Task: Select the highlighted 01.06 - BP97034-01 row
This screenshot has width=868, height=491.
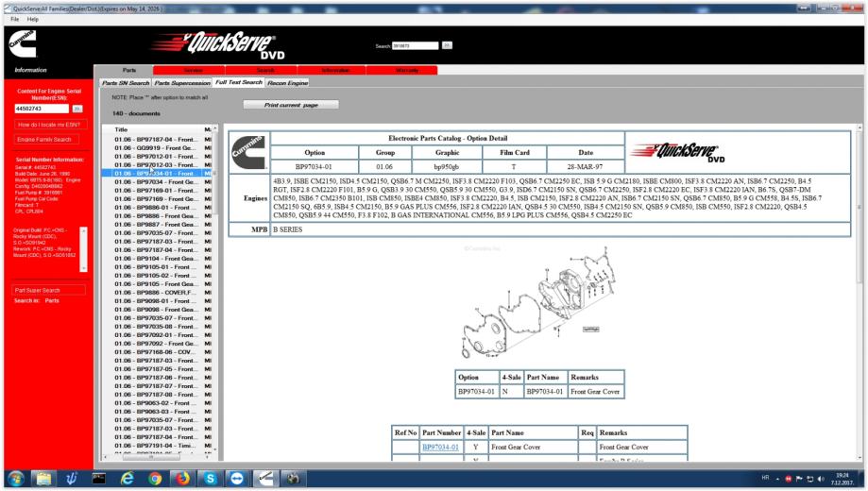Action: point(157,173)
